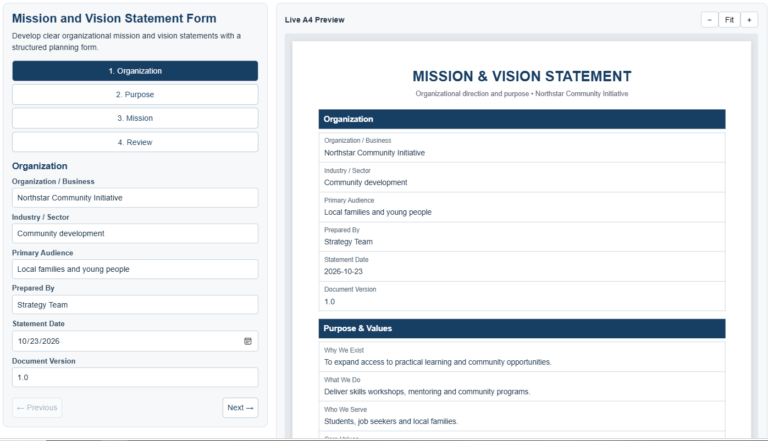Click the 'What We Do' label in preview

click(342, 380)
